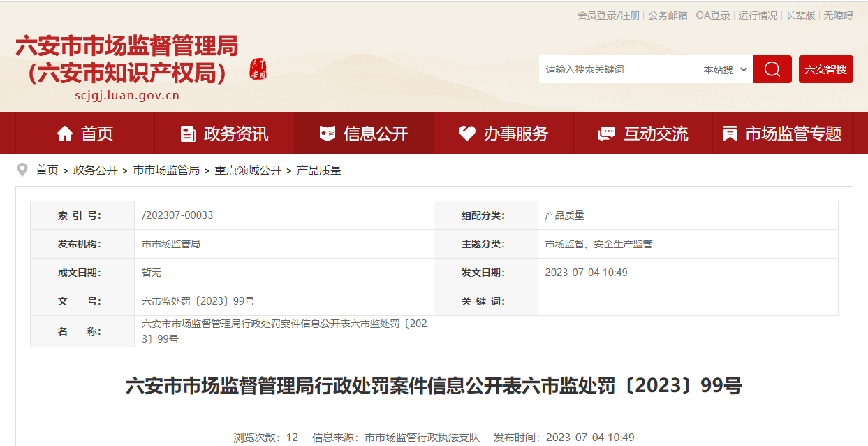This screenshot has height=446, width=868.
Task: Open the 办事服务 navigation tab
Action: pyautogui.click(x=515, y=134)
